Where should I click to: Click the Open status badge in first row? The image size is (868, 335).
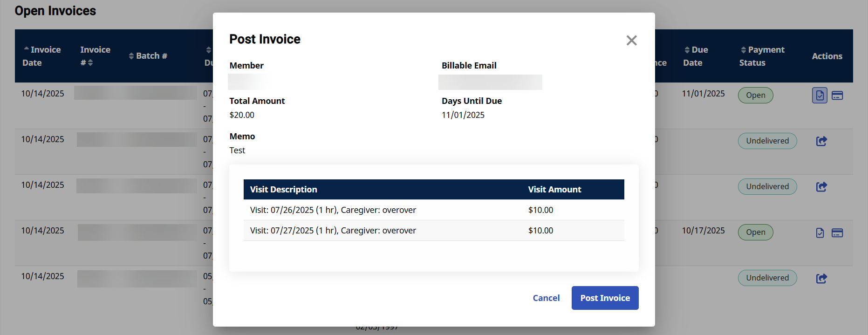tap(755, 96)
